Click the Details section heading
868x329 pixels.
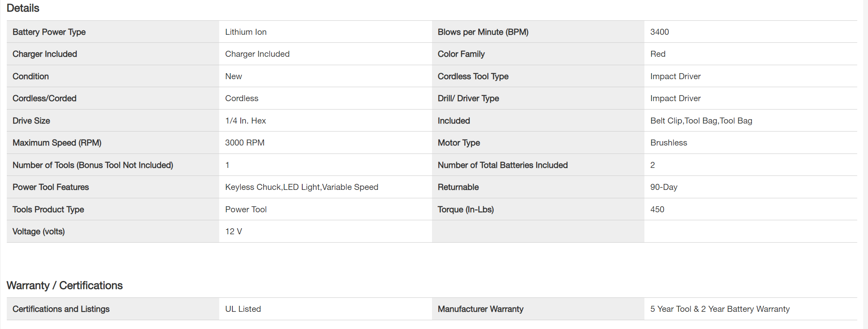pyautogui.click(x=23, y=8)
